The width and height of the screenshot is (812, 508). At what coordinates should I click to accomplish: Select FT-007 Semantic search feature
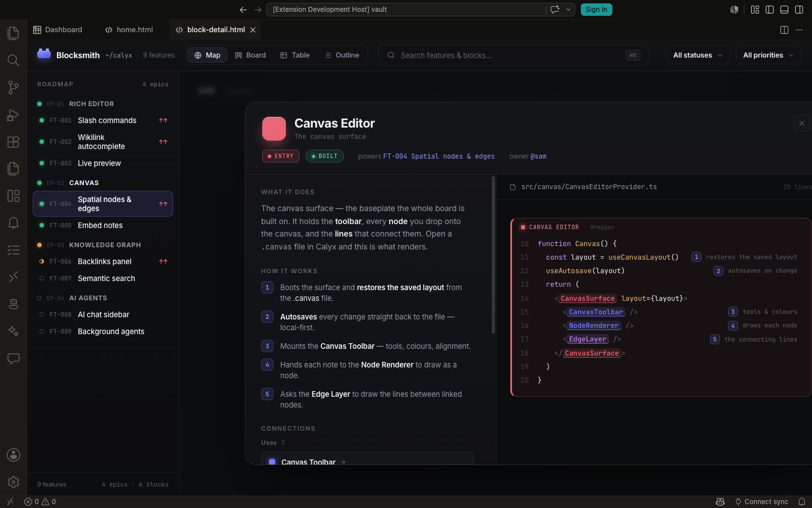[103, 278]
